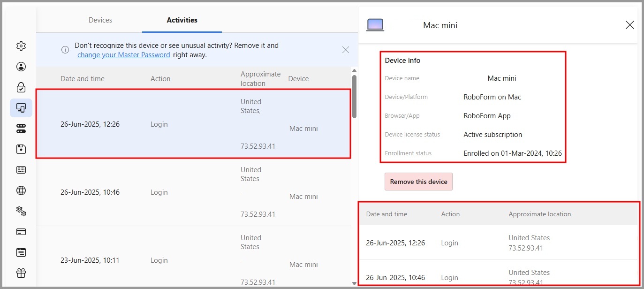This screenshot has height=289, width=644.
Task: Select the Activities tab
Action: pyautogui.click(x=182, y=20)
